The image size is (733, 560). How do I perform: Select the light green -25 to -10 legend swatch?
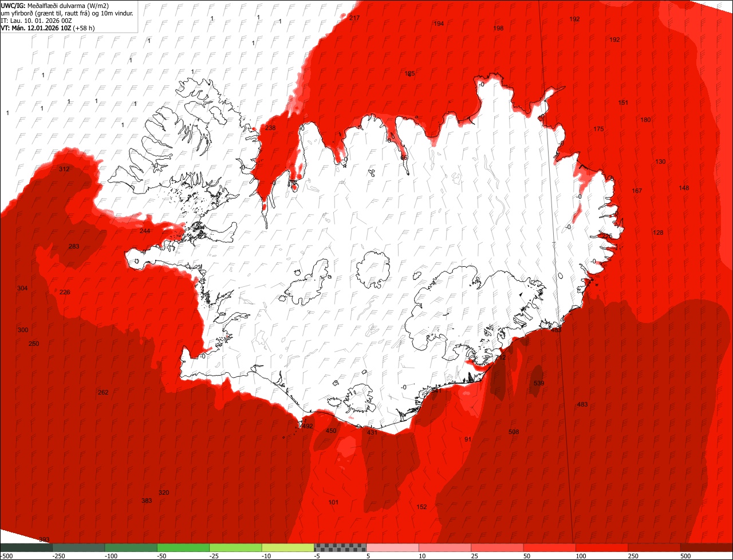pyautogui.click(x=235, y=547)
